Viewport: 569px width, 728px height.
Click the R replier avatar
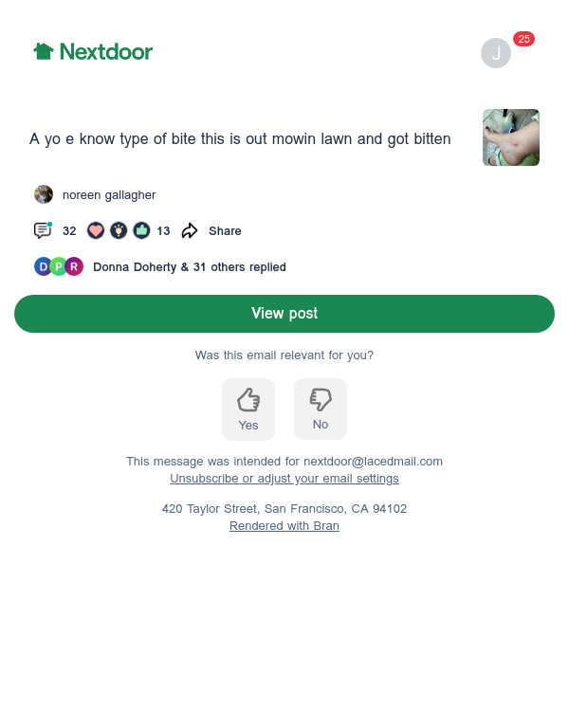[74, 266]
